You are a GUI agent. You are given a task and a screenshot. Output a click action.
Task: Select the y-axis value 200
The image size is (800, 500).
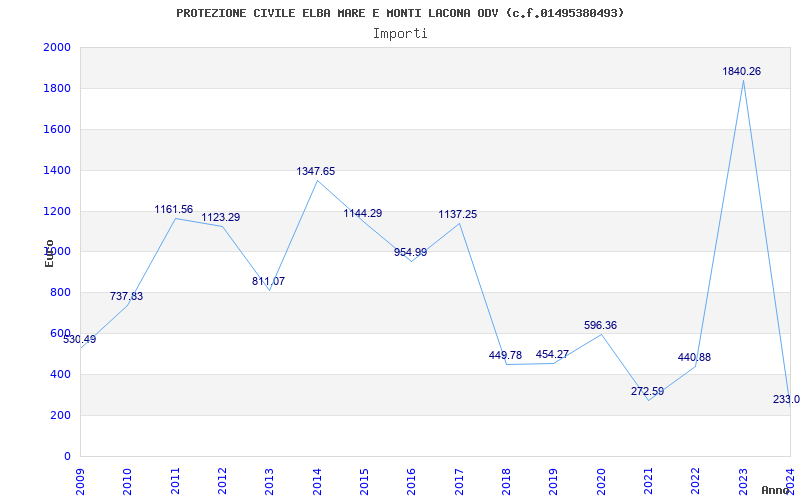[60, 415]
